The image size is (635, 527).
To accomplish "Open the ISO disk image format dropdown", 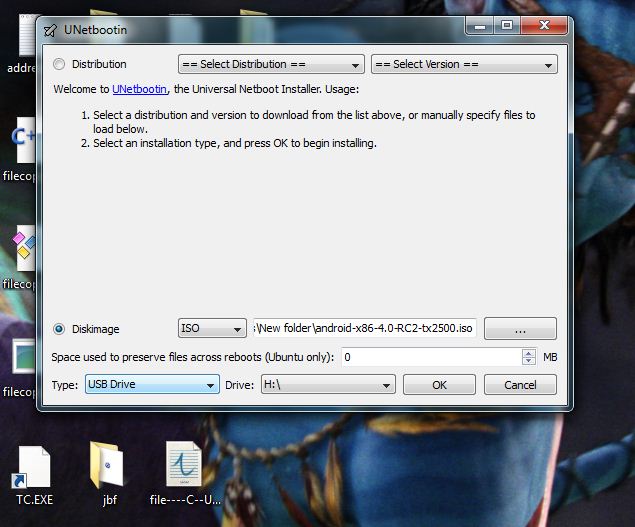I will click(x=212, y=328).
